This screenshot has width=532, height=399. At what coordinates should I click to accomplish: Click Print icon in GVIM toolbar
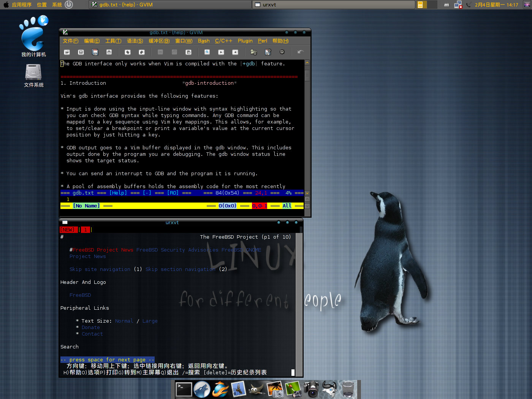tap(109, 52)
